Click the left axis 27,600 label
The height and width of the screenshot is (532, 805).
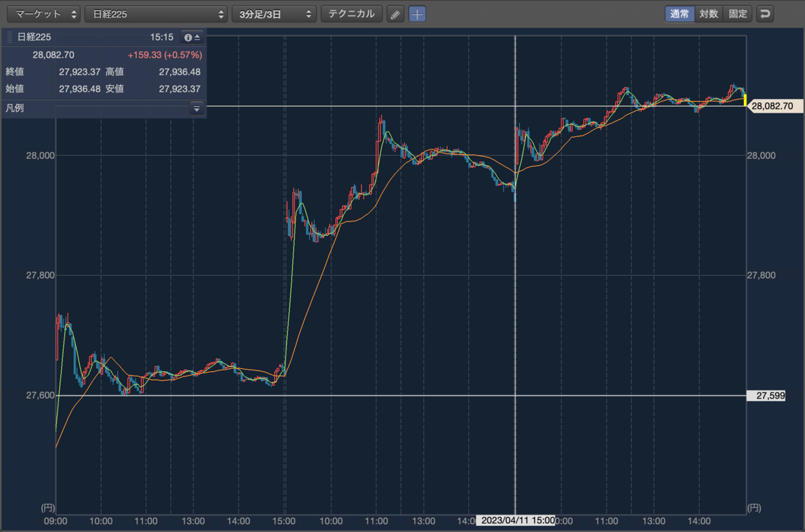40,396
